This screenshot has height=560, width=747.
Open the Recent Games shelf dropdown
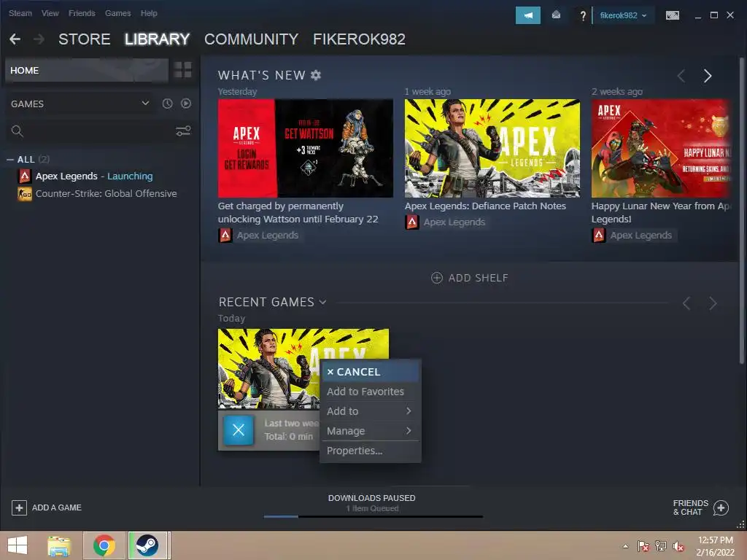pos(323,302)
